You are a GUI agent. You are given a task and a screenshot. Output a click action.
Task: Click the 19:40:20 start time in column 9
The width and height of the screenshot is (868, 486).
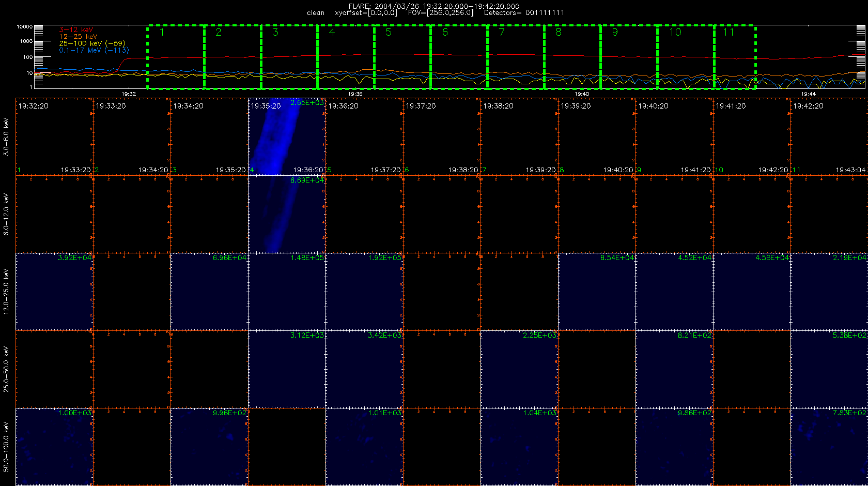click(654, 106)
